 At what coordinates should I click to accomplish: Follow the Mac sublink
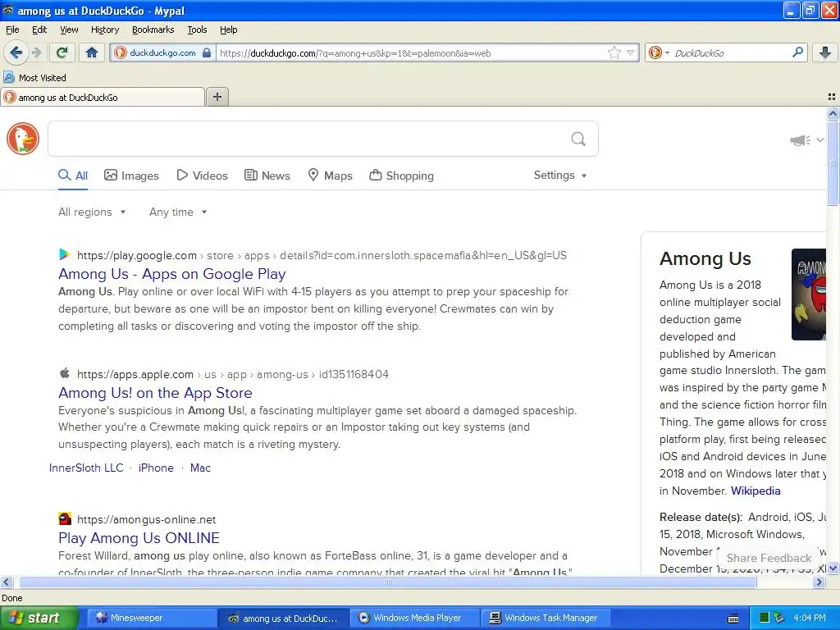(200, 468)
